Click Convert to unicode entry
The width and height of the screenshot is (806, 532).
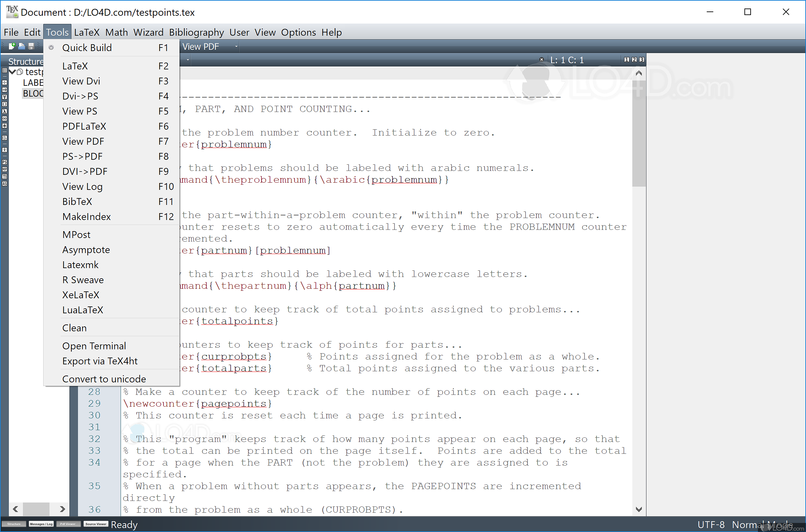pyautogui.click(x=104, y=379)
